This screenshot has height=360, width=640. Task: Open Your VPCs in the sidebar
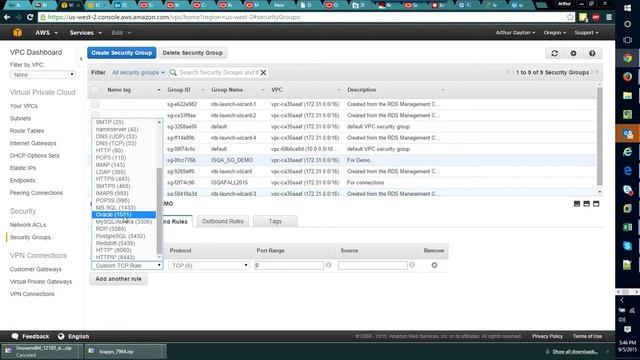(24, 106)
